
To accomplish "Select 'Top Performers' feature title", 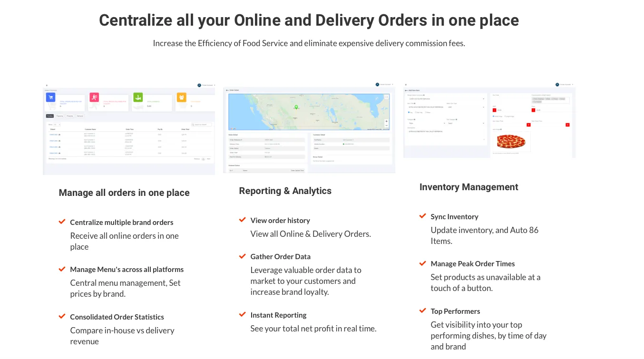I will 456,311.
